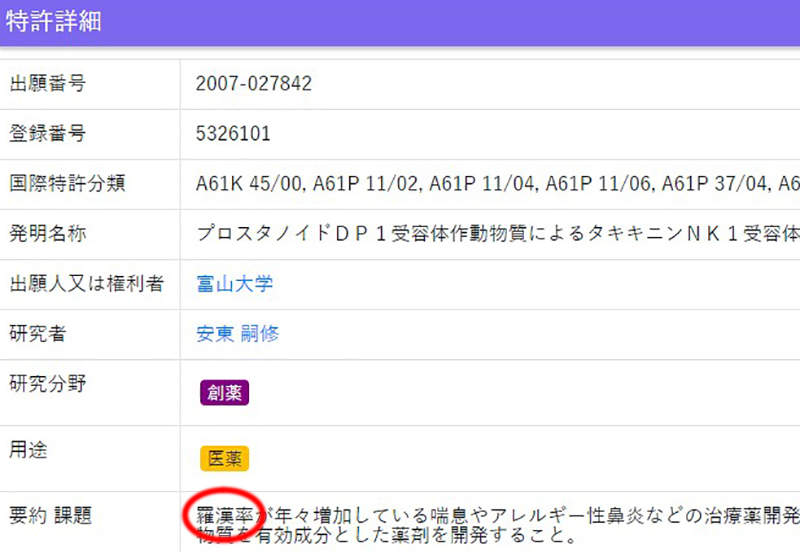Click the 研究分野 row label
The image size is (800, 552).
coord(47,383)
